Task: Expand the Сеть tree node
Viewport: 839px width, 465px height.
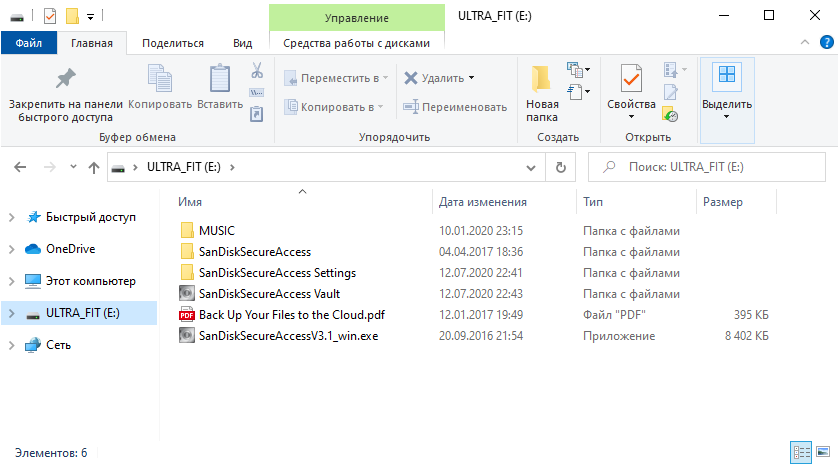Action: click(11, 345)
